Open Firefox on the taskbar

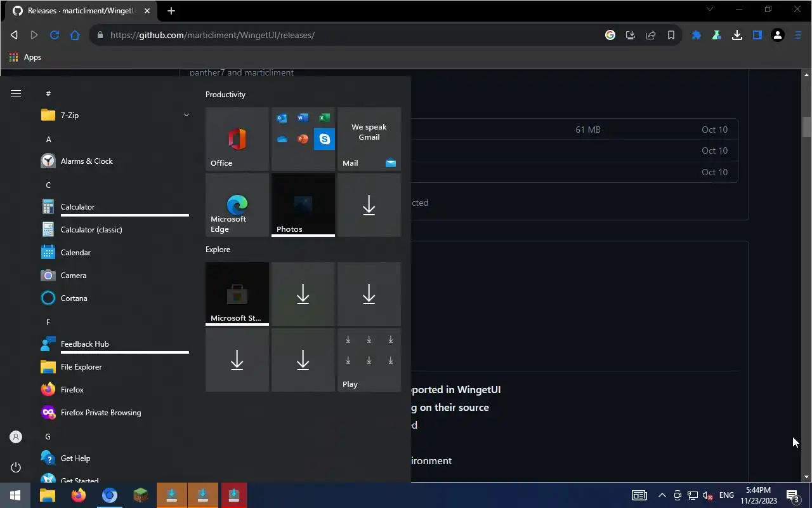[79, 495]
